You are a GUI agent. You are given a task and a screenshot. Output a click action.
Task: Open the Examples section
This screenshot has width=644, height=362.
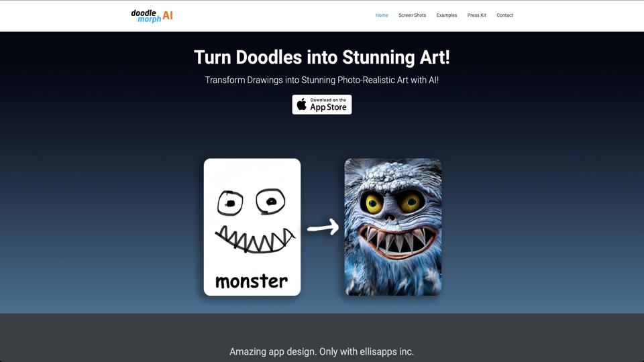point(447,15)
